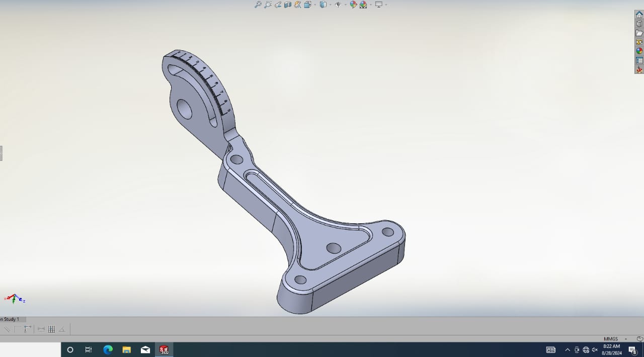Toggle the dotted sketch relations icon
Viewport: 644px width, 357px height.
pyautogui.click(x=27, y=329)
